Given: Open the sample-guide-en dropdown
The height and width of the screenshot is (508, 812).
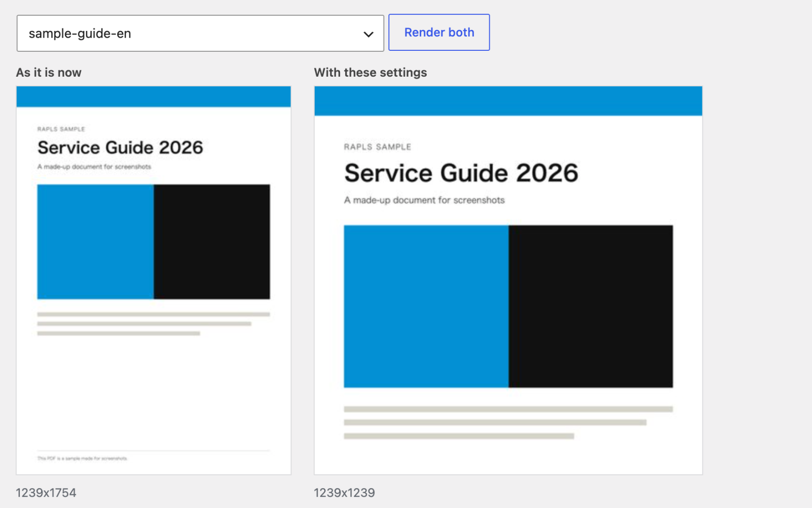Looking at the screenshot, I should [x=200, y=34].
